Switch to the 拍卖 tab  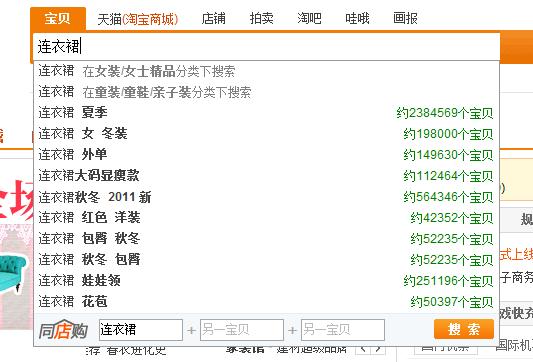point(261,18)
